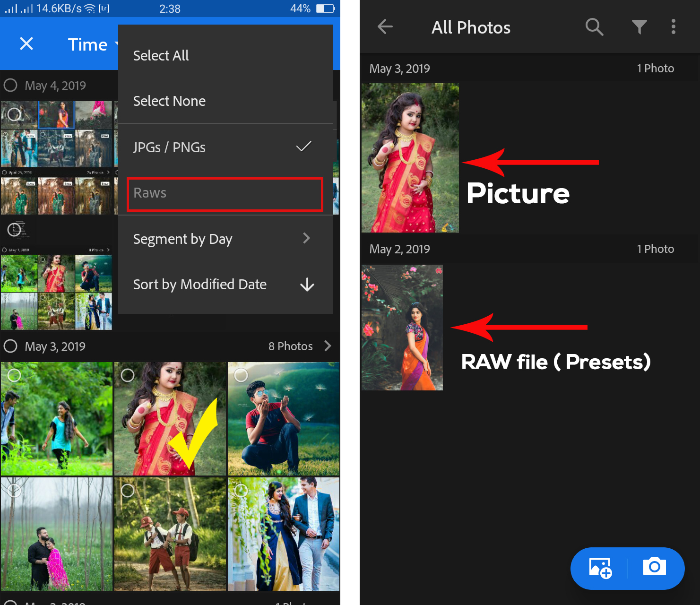The width and height of the screenshot is (700, 605).
Task: Click the 1 Photo count for May 2, 2019
Action: click(656, 249)
